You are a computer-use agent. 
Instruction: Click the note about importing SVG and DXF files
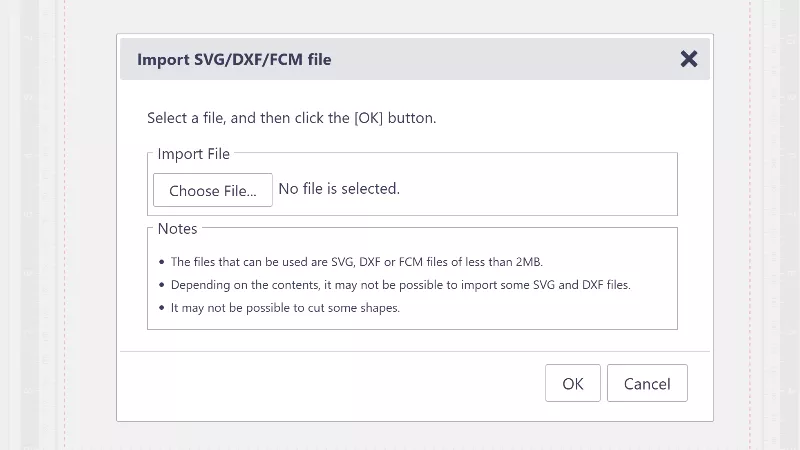click(400, 285)
